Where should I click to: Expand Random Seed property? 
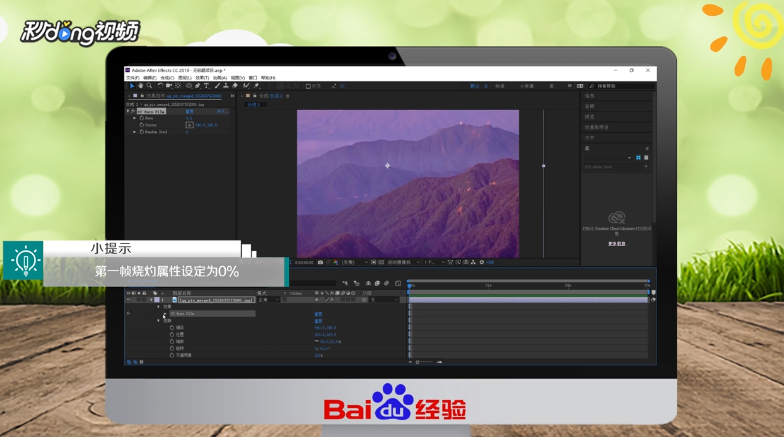point(134,132)
